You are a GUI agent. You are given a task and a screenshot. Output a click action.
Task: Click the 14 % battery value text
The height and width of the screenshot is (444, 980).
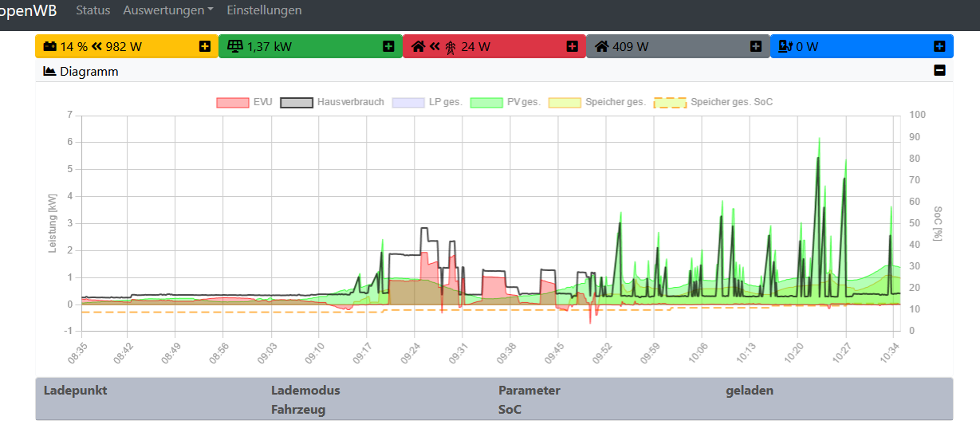pyautogui.click(x=74, y=46)
